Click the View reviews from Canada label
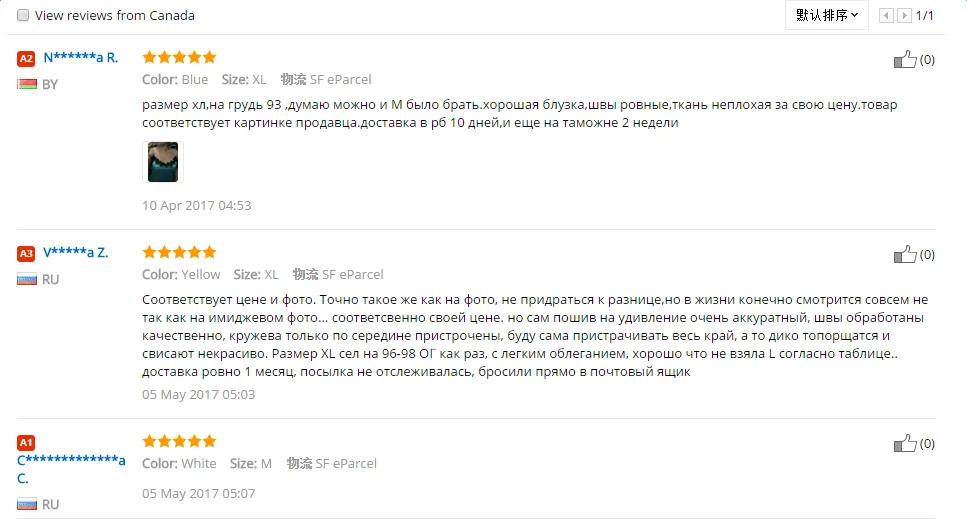 pos(115,15)
